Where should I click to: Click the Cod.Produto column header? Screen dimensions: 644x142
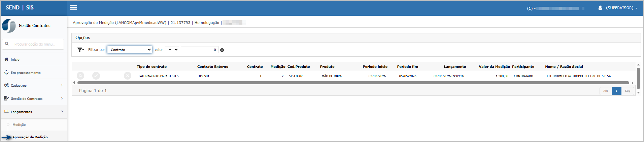pyautogui.click(x=299, y=67)
